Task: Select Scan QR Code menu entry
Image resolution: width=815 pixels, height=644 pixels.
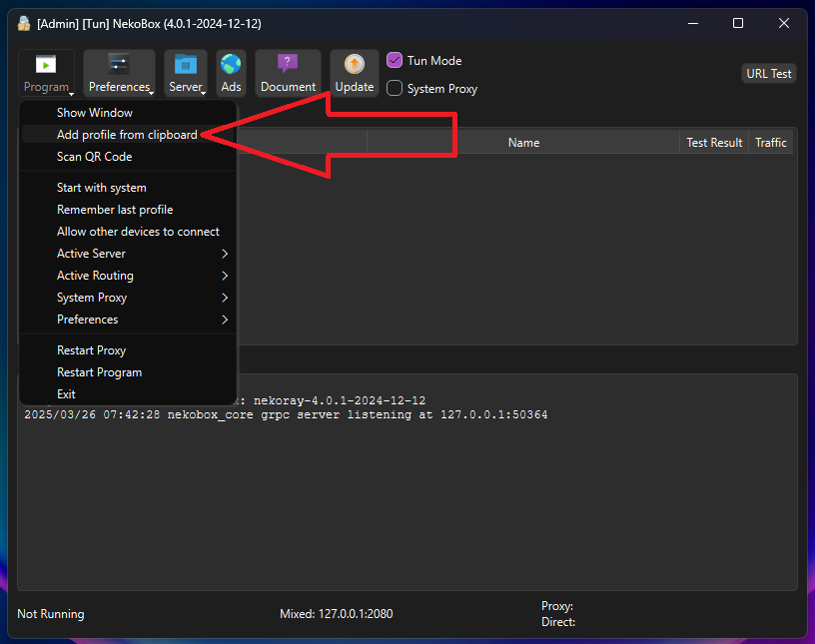Action: (x=128, y=157)
